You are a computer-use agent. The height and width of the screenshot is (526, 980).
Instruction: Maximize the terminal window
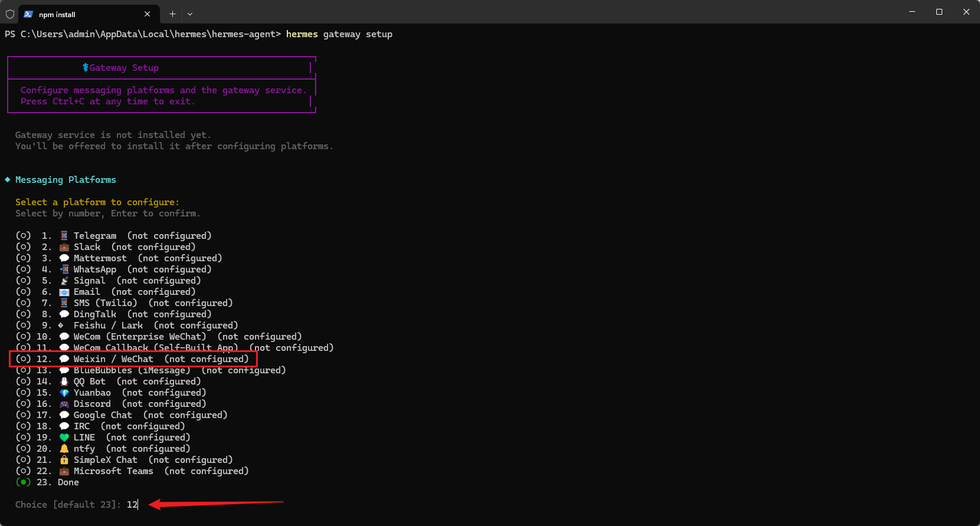click(939, 12)
